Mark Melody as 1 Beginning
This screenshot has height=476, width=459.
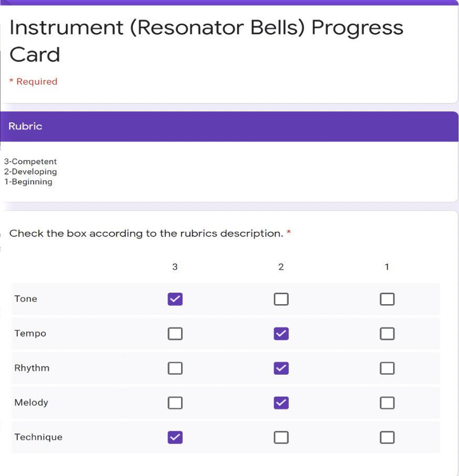coord(387,403)
